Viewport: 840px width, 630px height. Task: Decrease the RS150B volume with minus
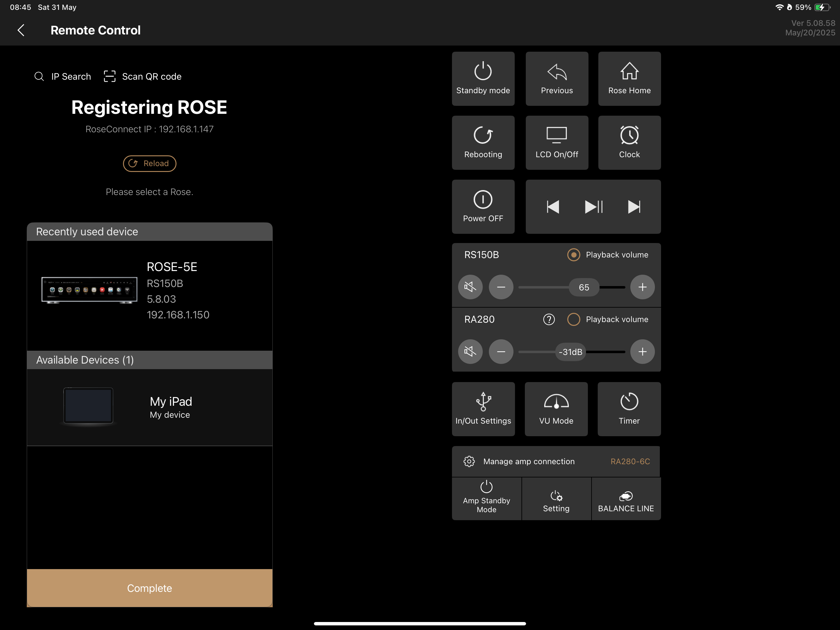(x=501, y=287)
